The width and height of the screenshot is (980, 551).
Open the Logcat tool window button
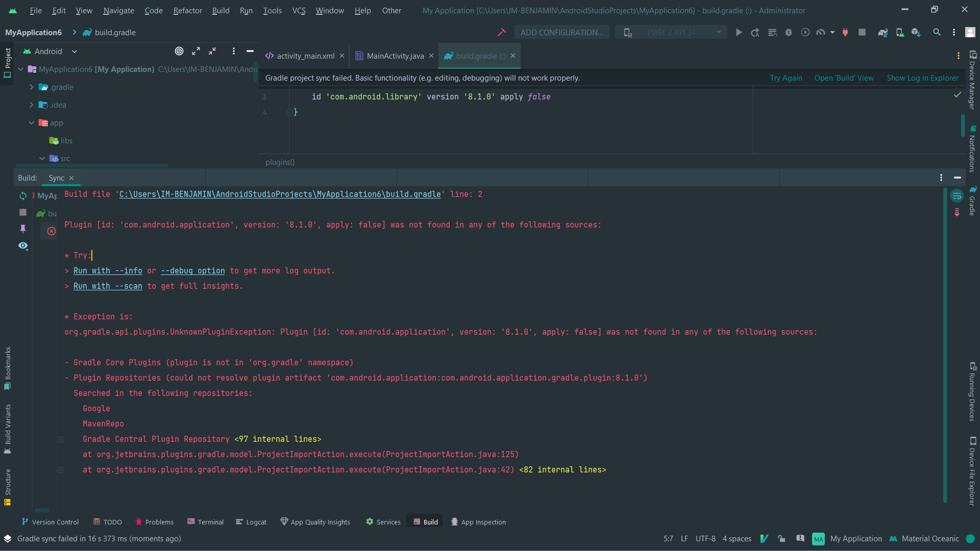click(x=251, y=522)
